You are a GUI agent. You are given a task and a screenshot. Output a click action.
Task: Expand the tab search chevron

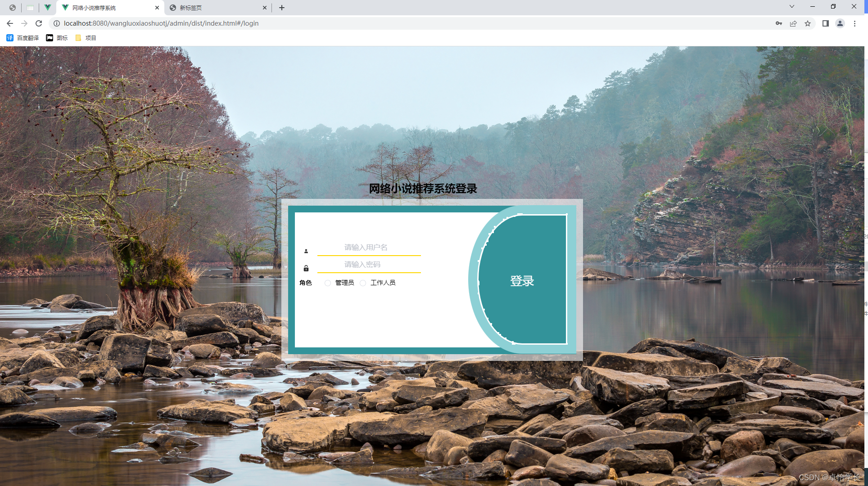coord(792,7)
